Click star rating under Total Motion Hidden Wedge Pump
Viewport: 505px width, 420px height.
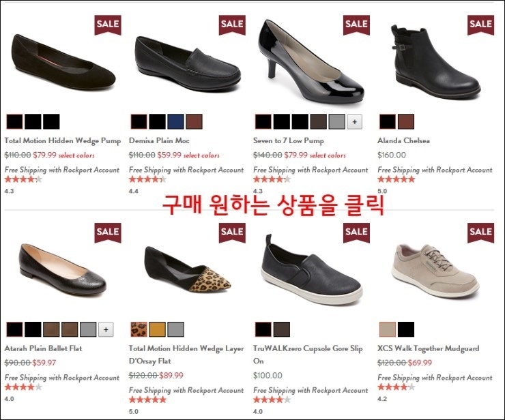(23, 179)
